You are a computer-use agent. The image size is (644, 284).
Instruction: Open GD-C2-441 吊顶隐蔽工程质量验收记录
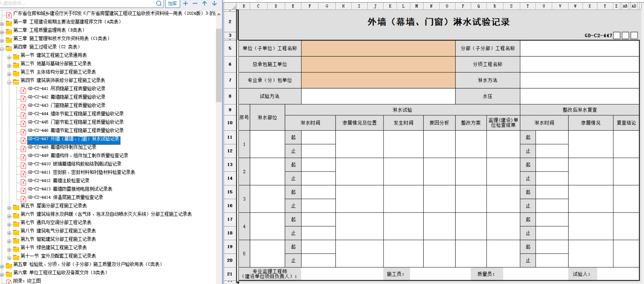(x=66, y=88)
